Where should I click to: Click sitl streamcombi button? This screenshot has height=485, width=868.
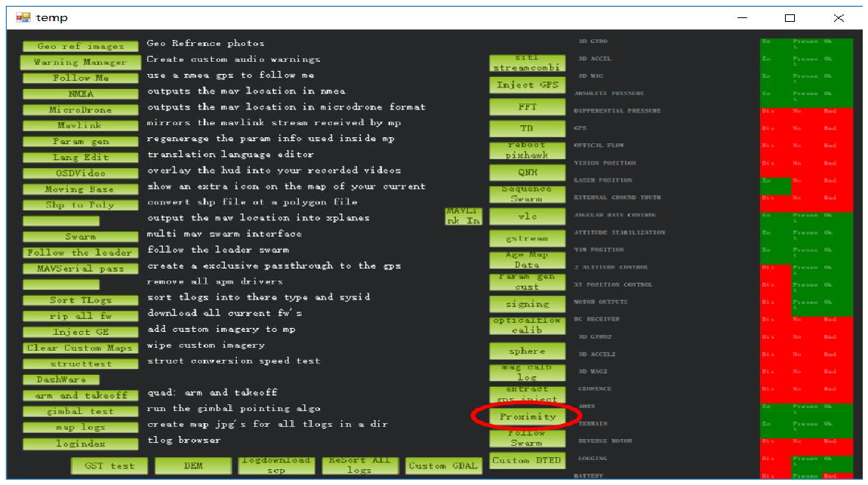527,63
